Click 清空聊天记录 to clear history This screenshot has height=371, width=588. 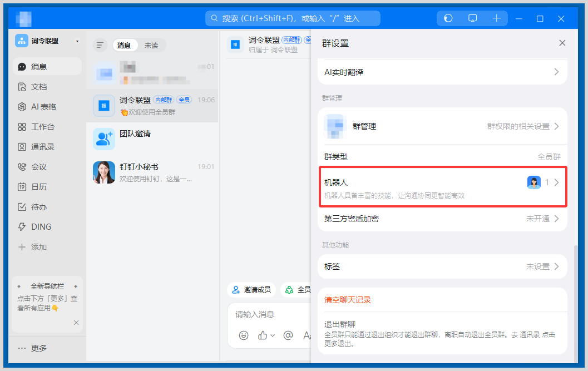pos(348,300)
